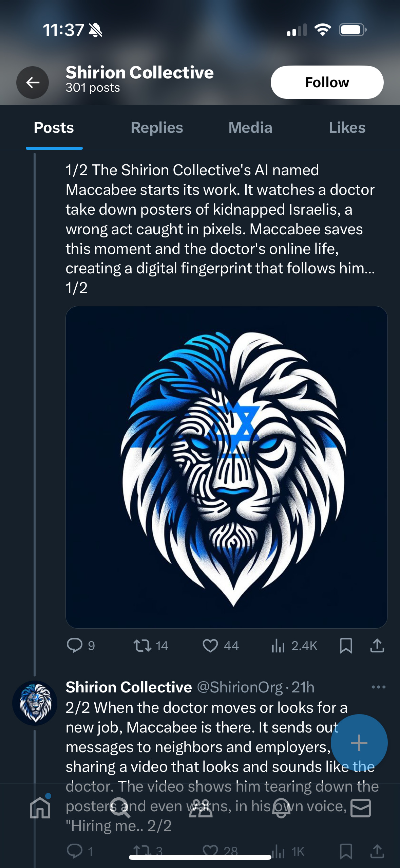Reply to the 1/2 Maccabee post
This screenshot has width=400, height=868.
75,645
